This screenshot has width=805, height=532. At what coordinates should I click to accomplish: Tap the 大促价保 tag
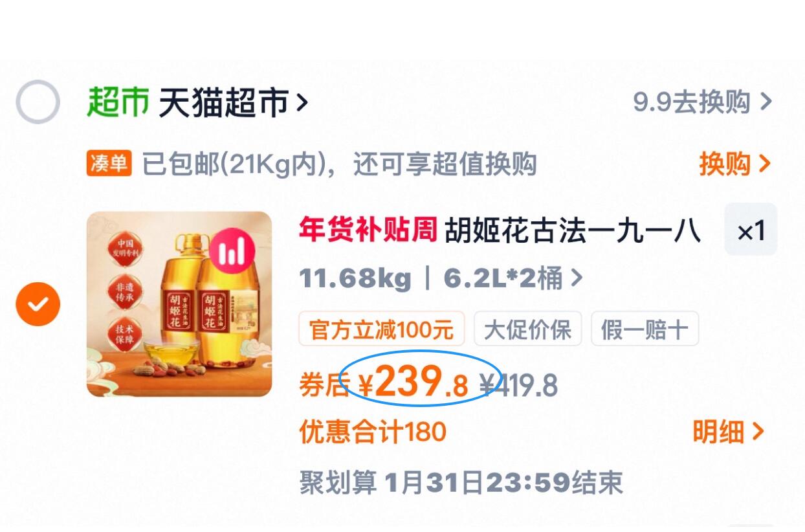point(528,329)
